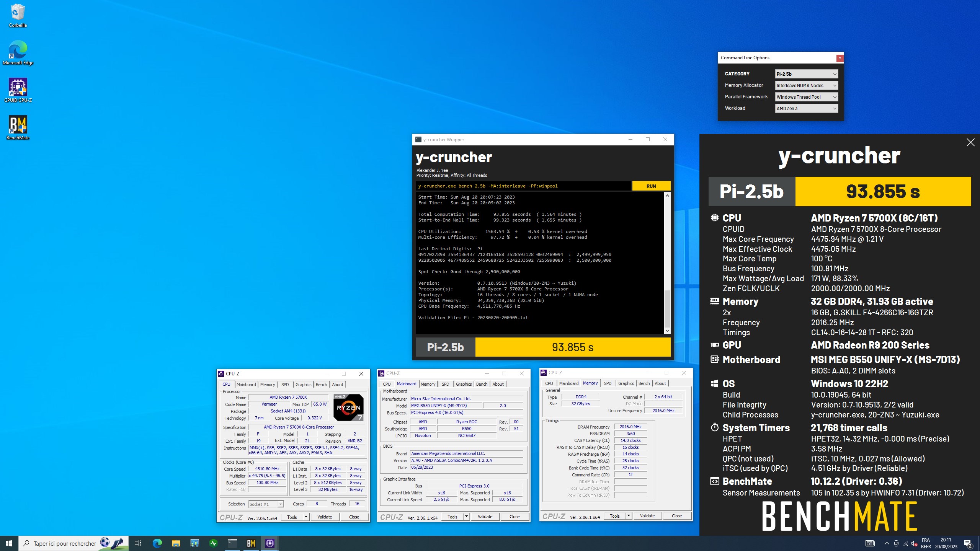
Task: Click the chart monitor app in taskbar
Action: pos(194,543)
